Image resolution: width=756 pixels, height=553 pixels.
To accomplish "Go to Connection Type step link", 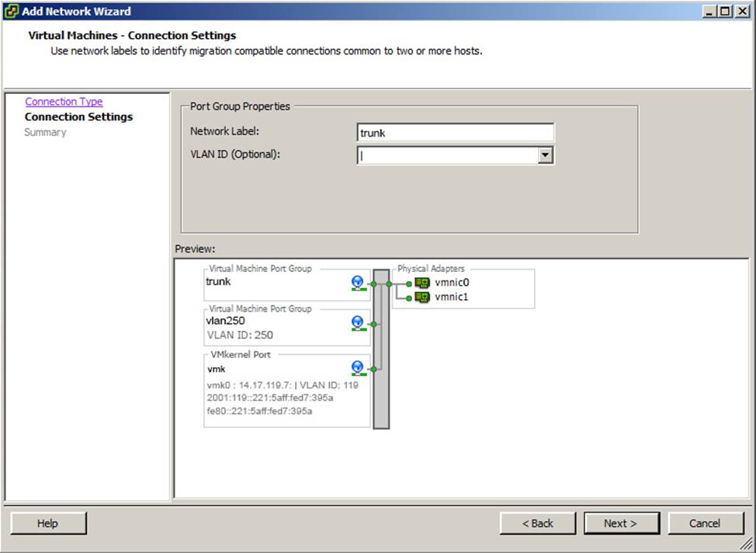I will click(64, 102).
